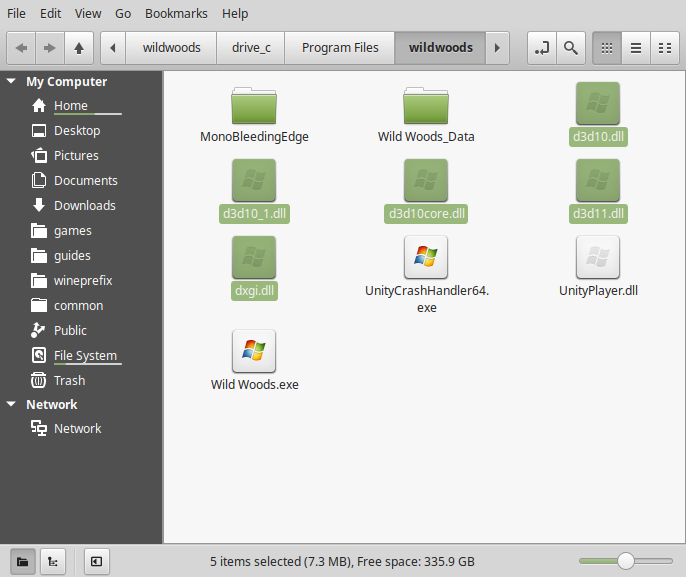Switch to compact view
Viewport: 686px width, 577px height.
[665, 48]
